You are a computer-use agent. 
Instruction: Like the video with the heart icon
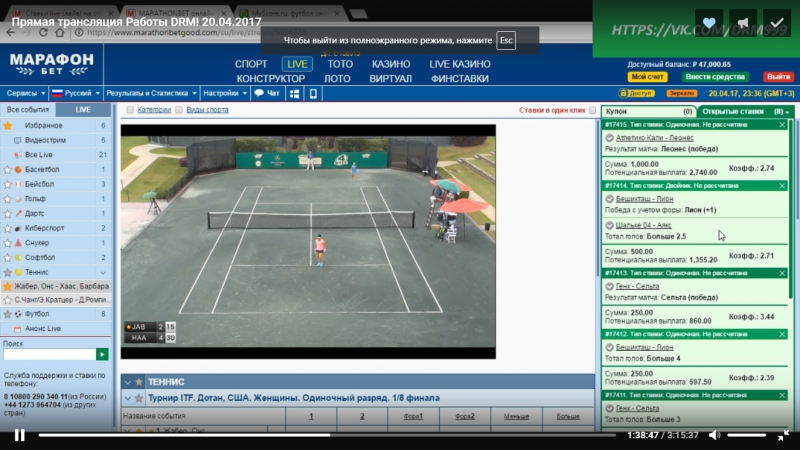[x=708, y=22]
